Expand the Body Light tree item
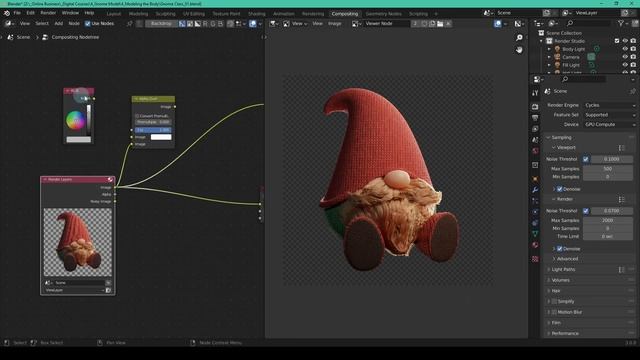This screenshot has width=640, height=360. click(549, 49)
